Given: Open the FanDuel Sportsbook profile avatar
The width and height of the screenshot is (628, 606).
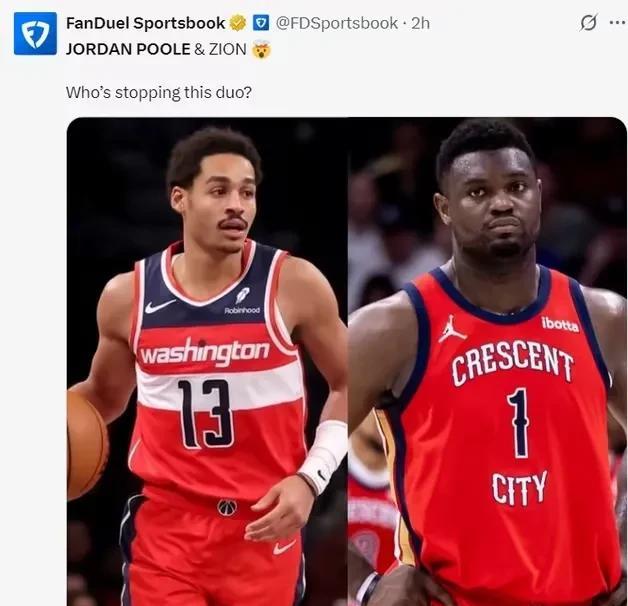Looking at the screenshot, I should tap(35, 33).
